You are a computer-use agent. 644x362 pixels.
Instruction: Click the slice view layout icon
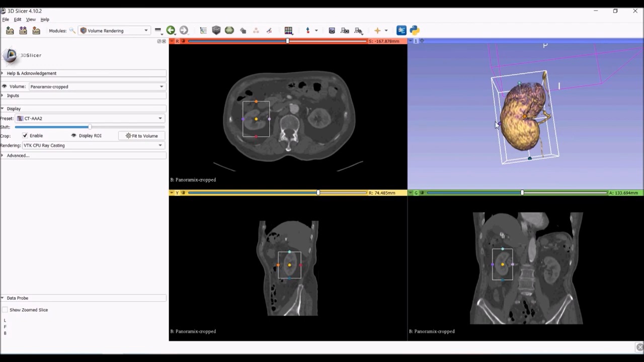pos(288,31)
